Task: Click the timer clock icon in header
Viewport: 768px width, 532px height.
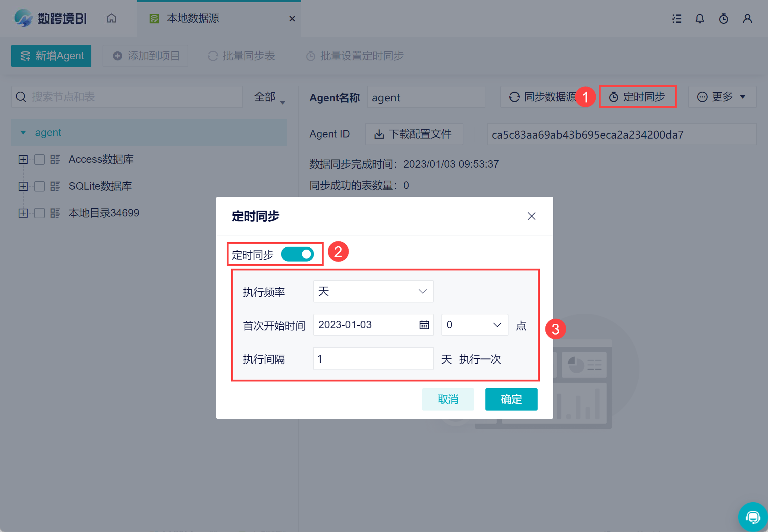Action: [x=723, y=19]
